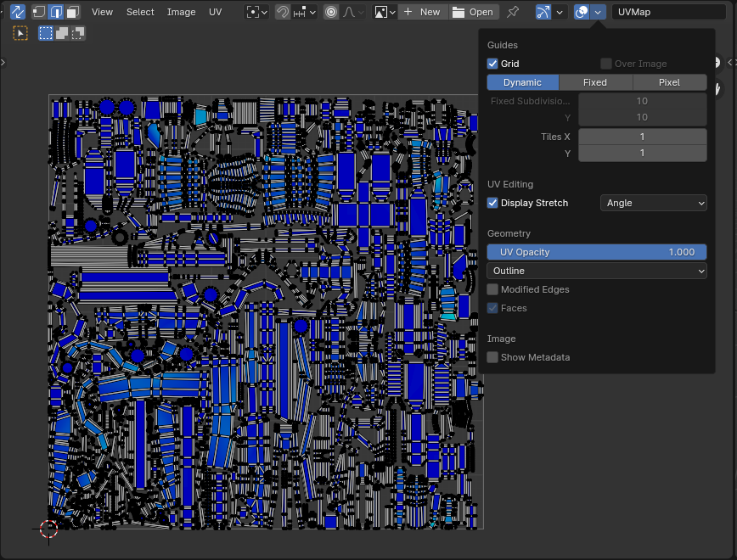This screenshot has width=737, height=560.
Task: Open the UV menu
Action: click(x=216, y=12)
